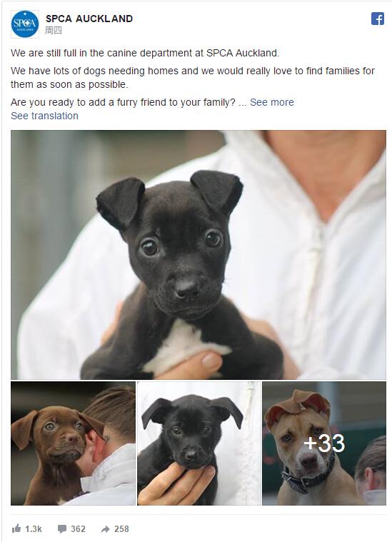Click the furry friend question text
This screenshot has width=392, height=542.
tap(123, 102)
